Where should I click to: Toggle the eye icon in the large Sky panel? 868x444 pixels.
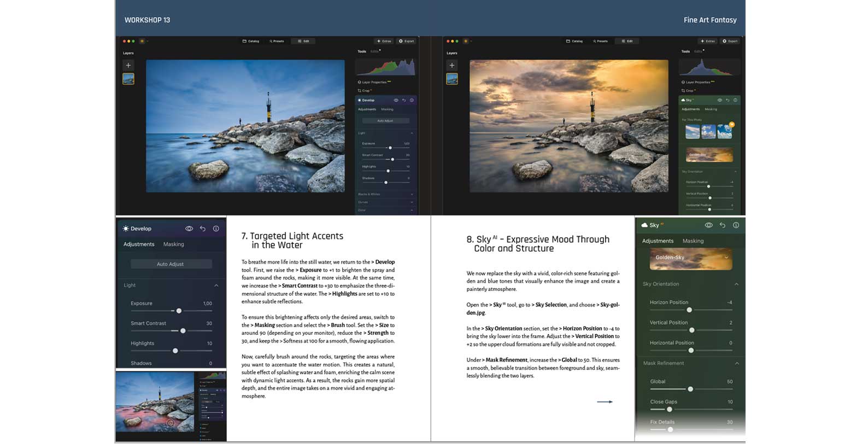coord(708,225)
